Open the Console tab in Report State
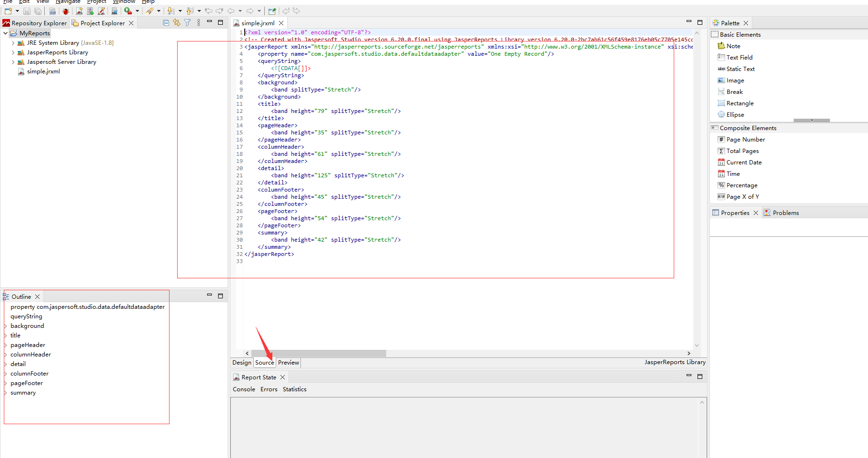868x458 pixels. [x=244, y=389]
